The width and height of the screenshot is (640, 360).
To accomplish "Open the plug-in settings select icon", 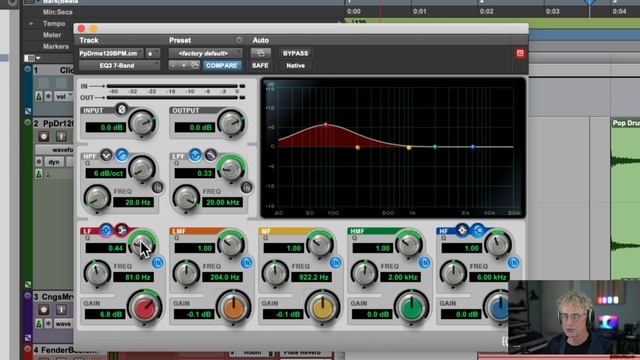I will [x=195, y=65].
